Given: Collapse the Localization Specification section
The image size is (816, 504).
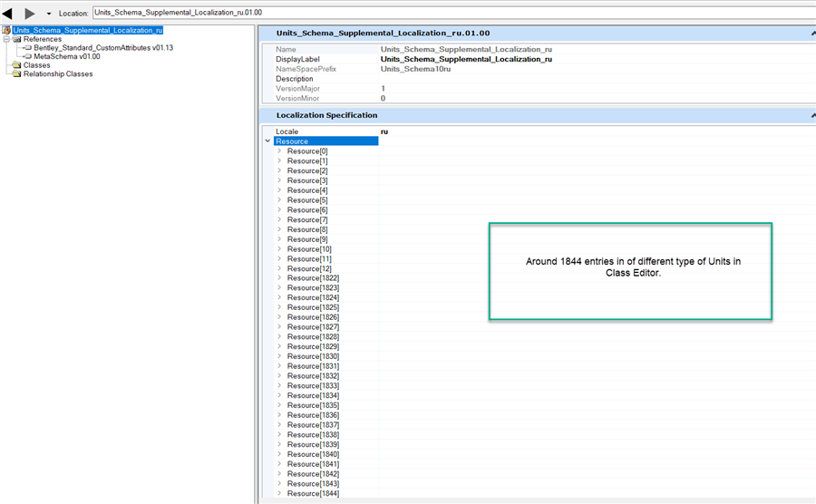Looking at the screenshot, I should [x=813, y=115].
